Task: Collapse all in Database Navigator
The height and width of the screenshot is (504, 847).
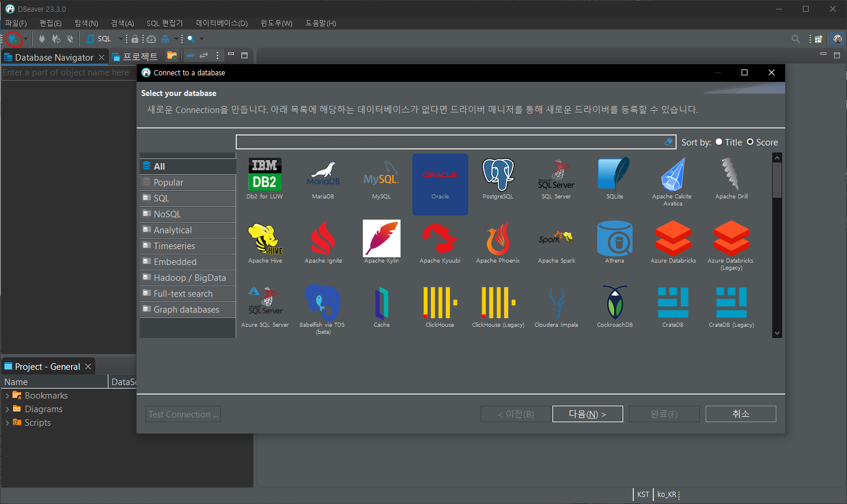Action: point(190,55)
